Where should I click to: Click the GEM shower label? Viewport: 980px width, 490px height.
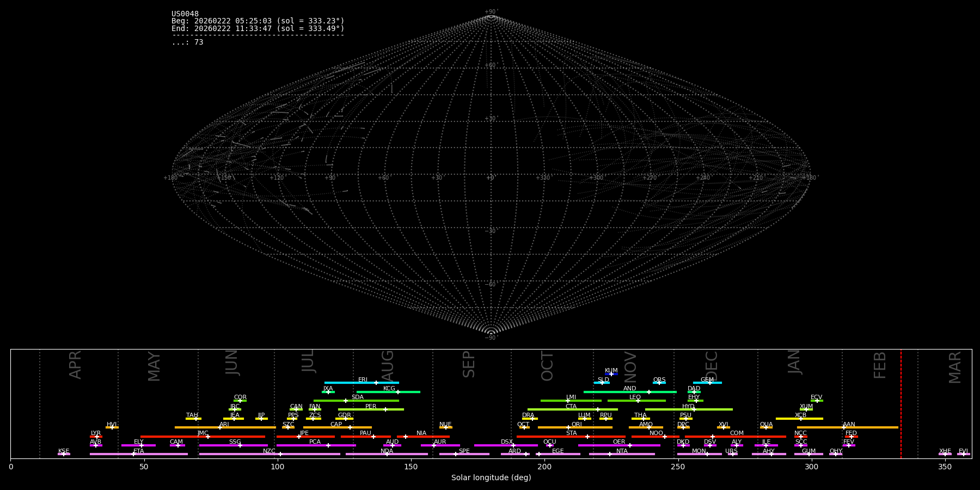707,380
